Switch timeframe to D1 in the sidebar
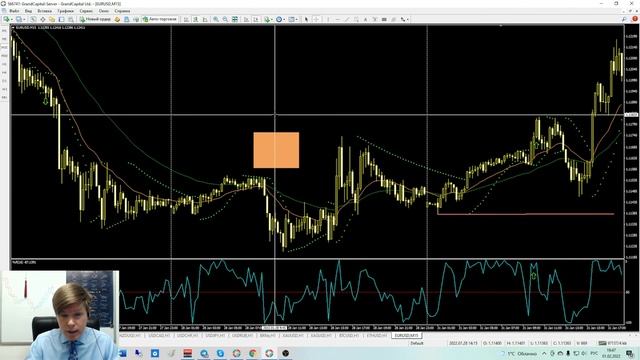 [x=4, y=81]
